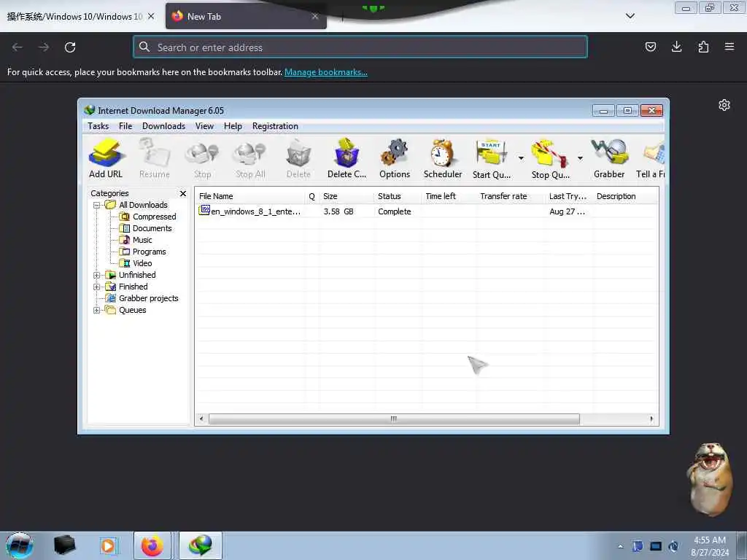List all tabs dropdown chevron
The height and width of the screenshot is (560, 747).
630,16
